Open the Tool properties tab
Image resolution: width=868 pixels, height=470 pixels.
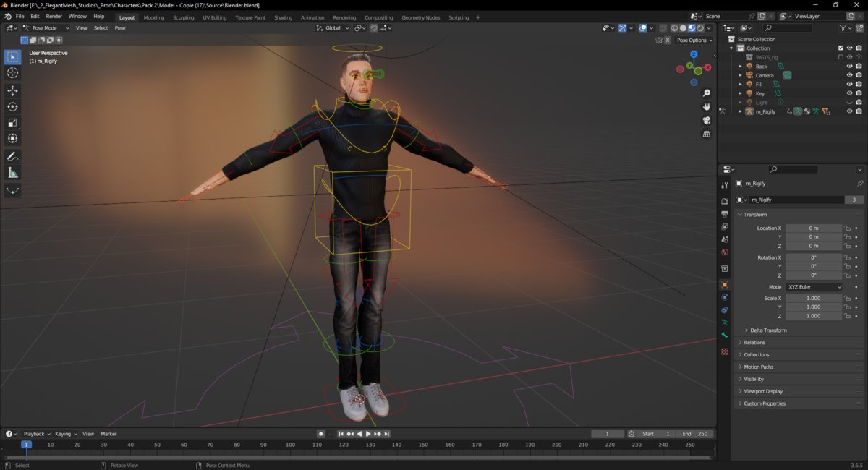click(x=725, y=186)
